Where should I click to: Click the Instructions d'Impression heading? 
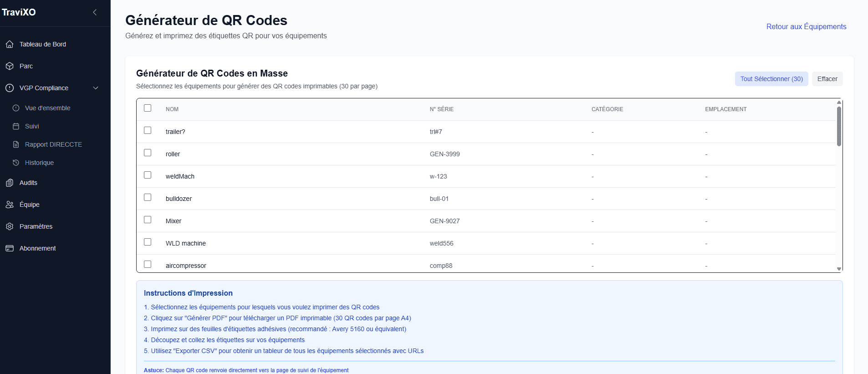188,293
